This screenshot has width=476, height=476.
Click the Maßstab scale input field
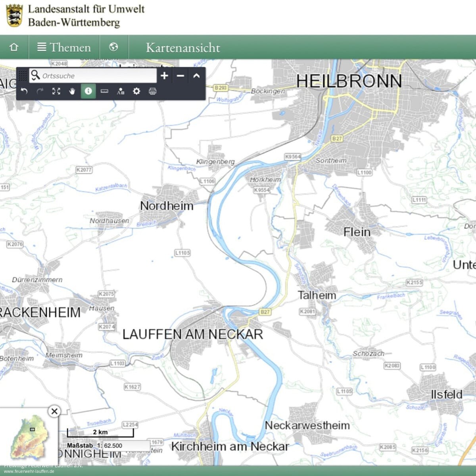[126, 445]
